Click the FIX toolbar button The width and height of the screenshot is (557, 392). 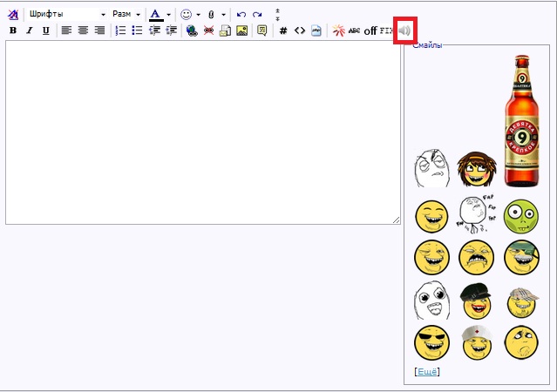coord(387,30)
